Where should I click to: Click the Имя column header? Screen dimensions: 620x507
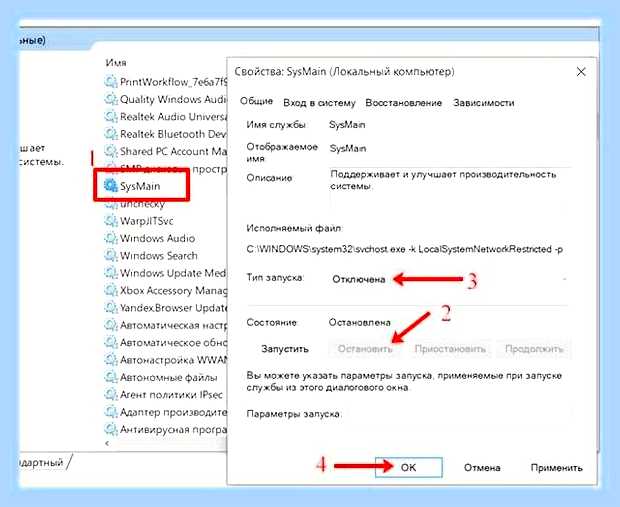click(x=116, y=62)
